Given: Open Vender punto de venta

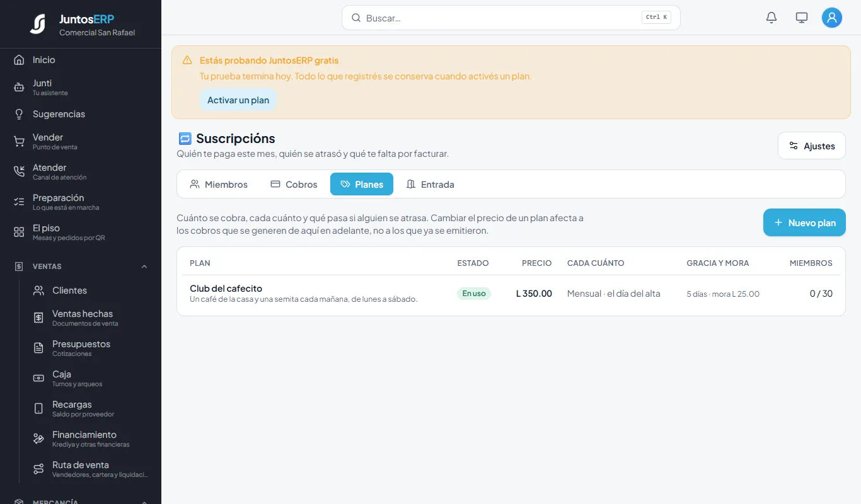Looking at the screenshot, I should click(81, 141).
